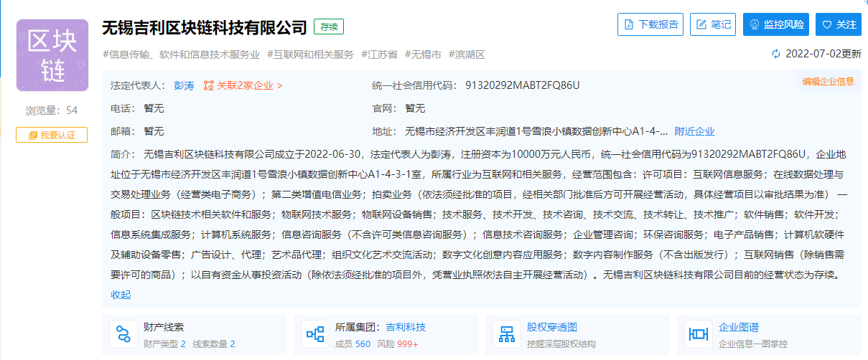Click the 风险 999+ risk count
This screenshot has width=868, height=360.
[398, 344]
